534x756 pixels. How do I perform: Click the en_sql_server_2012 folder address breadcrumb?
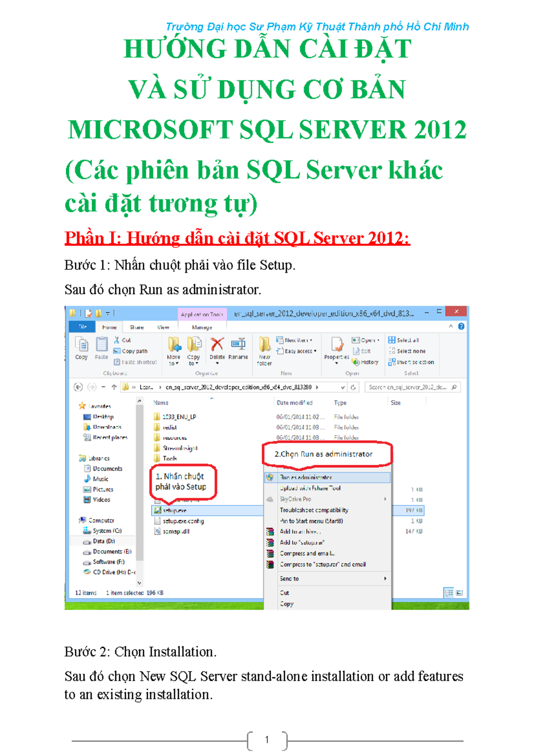239,387
